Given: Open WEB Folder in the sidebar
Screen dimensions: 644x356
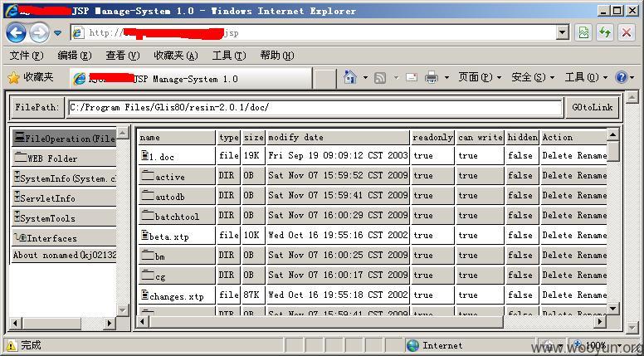Looking at the screenshot, I should tap(64, 158).
